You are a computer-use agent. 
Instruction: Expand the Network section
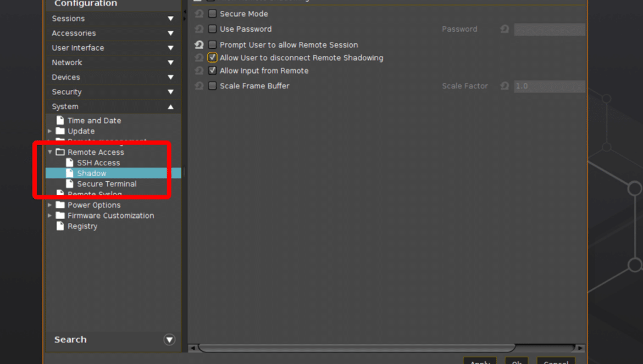(170, 63)
